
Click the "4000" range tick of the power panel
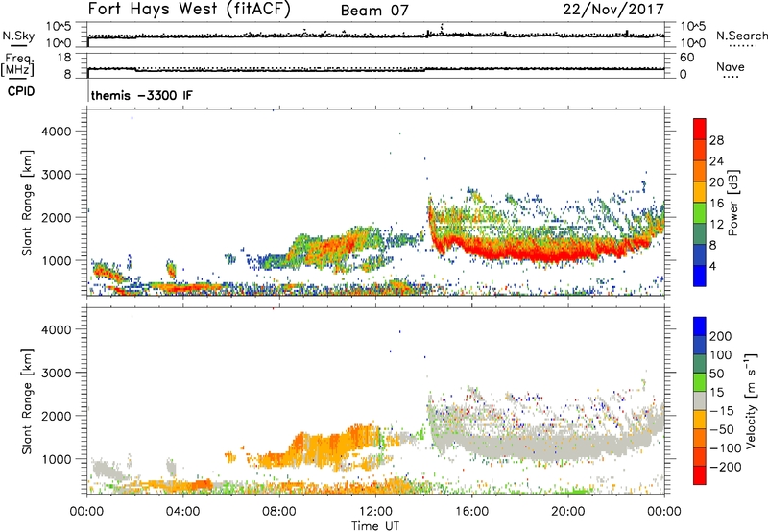56,132
